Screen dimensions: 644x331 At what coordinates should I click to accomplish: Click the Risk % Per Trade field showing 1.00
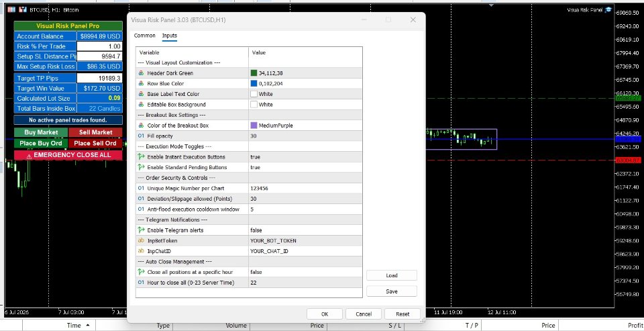tap(99, 46)
